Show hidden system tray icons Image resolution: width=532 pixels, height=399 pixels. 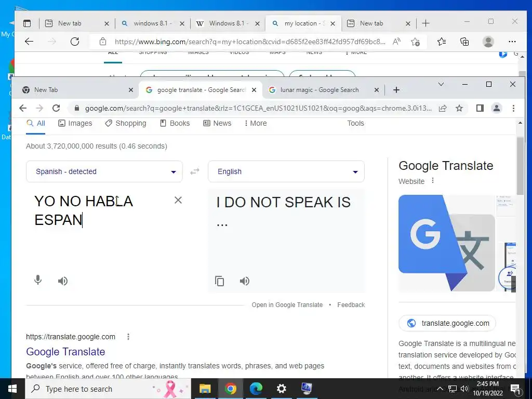[440, 389]
